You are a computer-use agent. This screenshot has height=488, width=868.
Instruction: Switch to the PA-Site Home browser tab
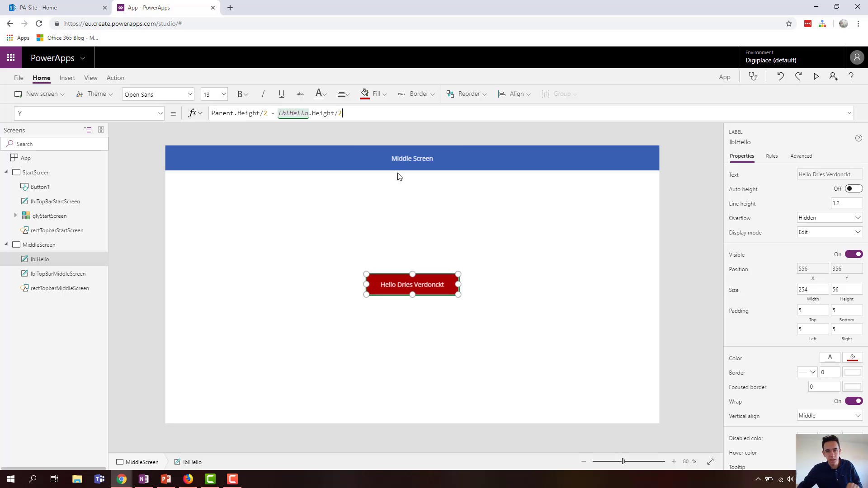tap(57, 8)
